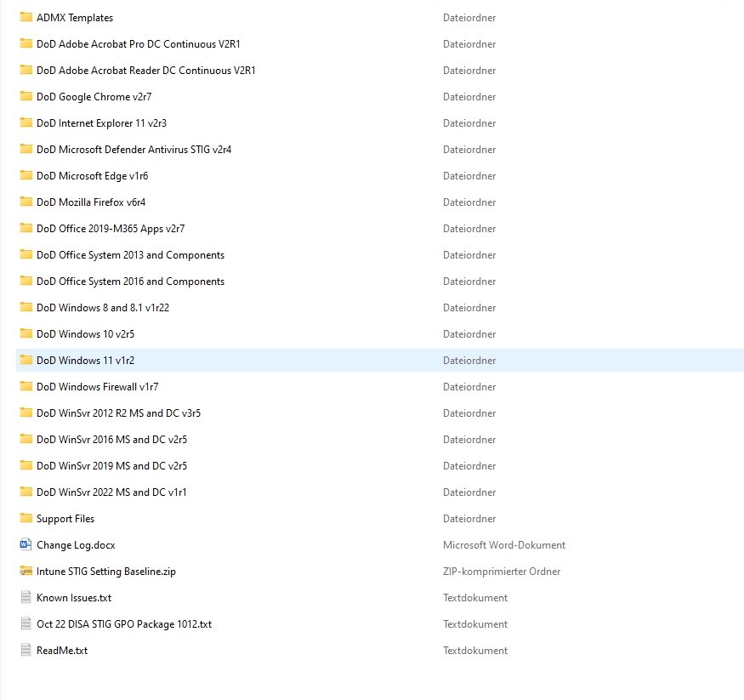The height and width of the screenshot is (700, 744).
Task: Open the DoD Mozilla Firefox v6r4 folder icon
Action: coord(25,202)
